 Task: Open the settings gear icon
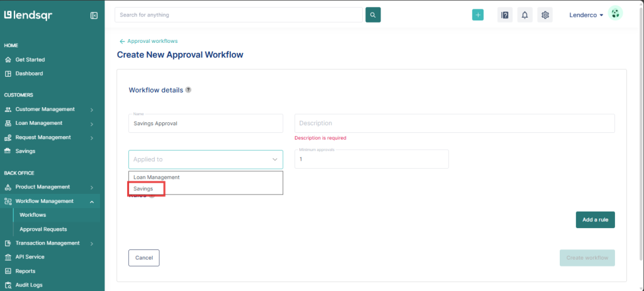click(545, 15)
